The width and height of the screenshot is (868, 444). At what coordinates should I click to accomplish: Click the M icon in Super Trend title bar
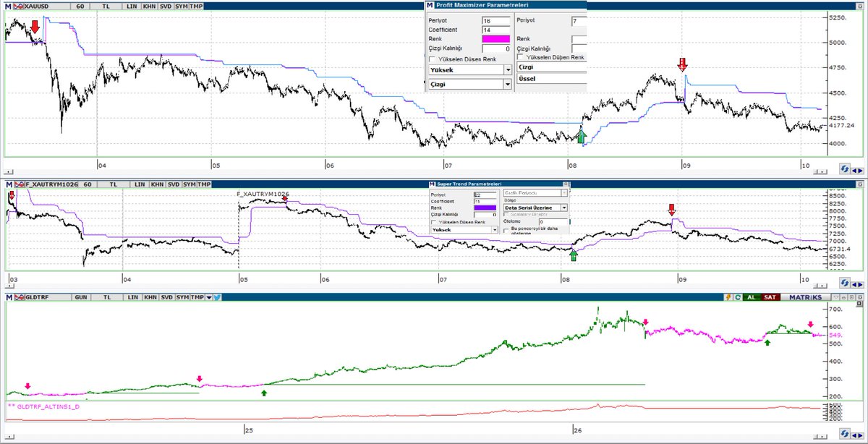(432, 184)
